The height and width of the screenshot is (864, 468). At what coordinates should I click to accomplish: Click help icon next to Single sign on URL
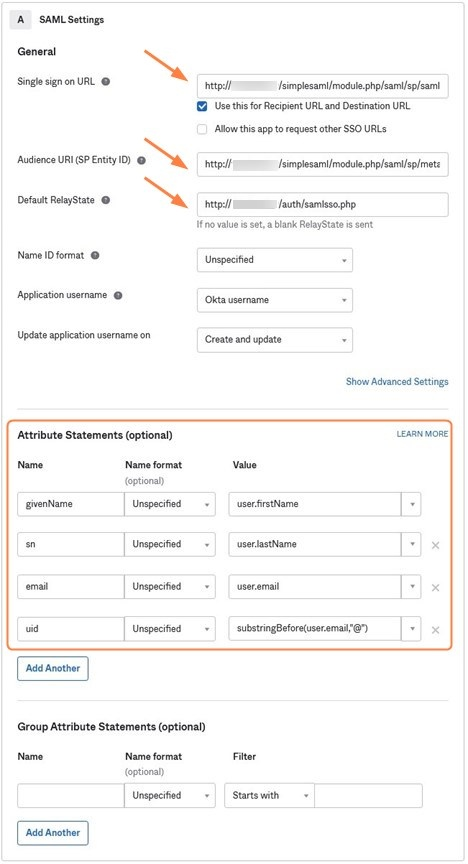click(106, 82)
